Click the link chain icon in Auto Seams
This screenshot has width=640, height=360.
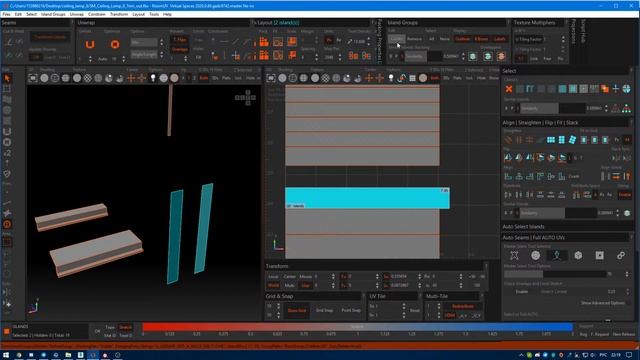point(620,256)
